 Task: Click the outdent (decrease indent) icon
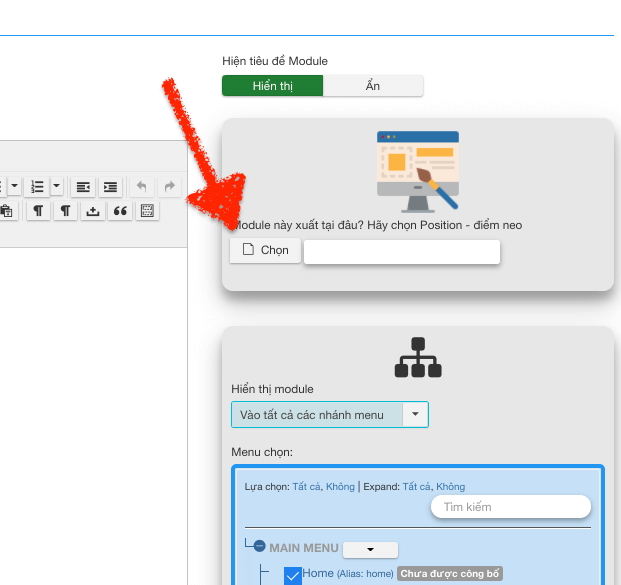[x=83, y=187]
